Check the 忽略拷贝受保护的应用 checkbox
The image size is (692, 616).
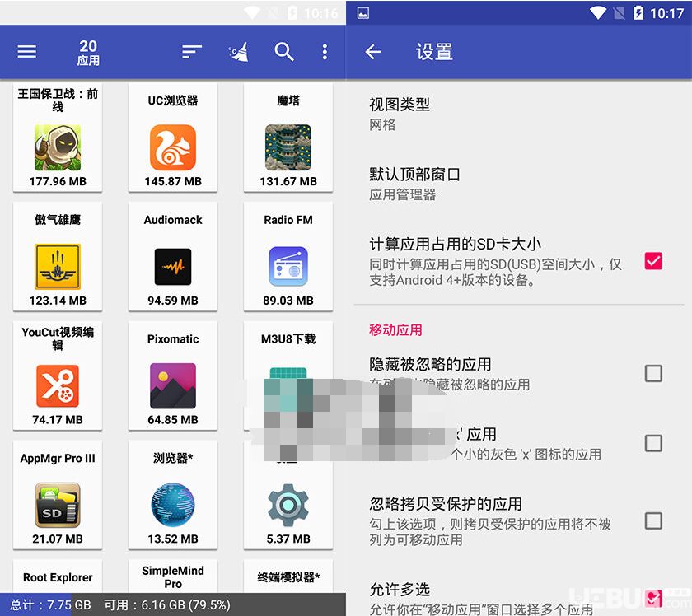point(653,520)
